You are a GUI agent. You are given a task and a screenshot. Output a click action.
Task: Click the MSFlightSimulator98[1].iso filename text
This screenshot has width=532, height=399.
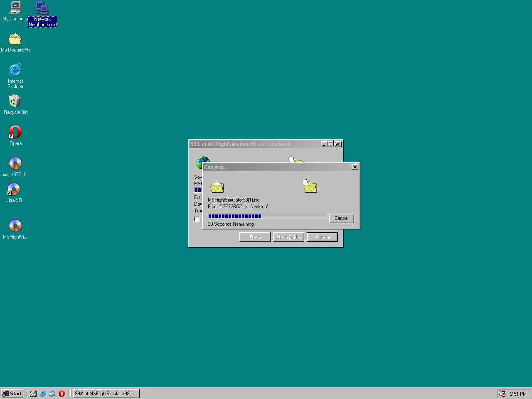point(234,200)
